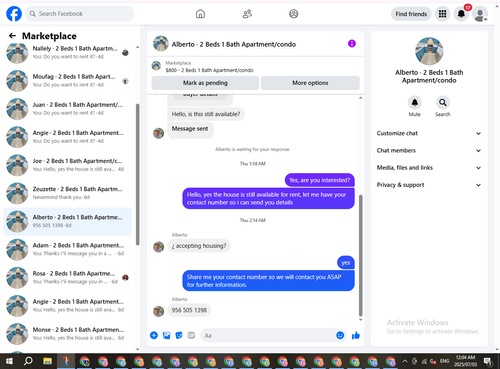Open the apps grid menu icon
Screen dimensions: 500x369
(x=442, y=14)
